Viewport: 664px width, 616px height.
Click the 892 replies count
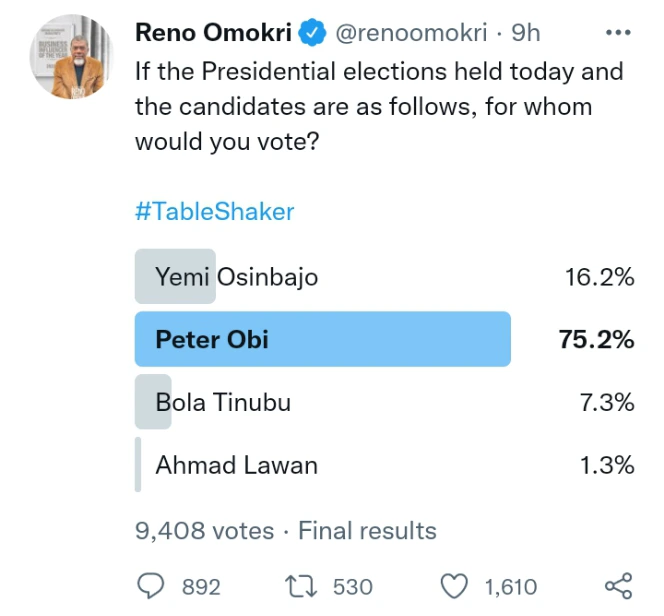[200, 587]
